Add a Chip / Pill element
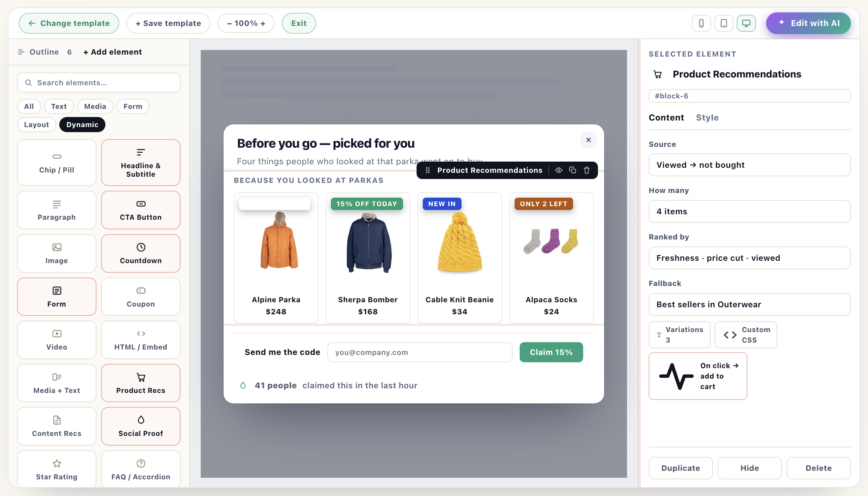Viewport: 868px width, 496px height. pyautogui.click(x=57, y=163)
